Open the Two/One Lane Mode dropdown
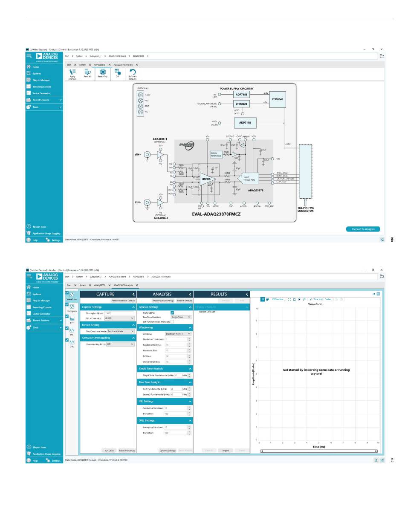This screenshot has height=532, width=405. (121, 331)
